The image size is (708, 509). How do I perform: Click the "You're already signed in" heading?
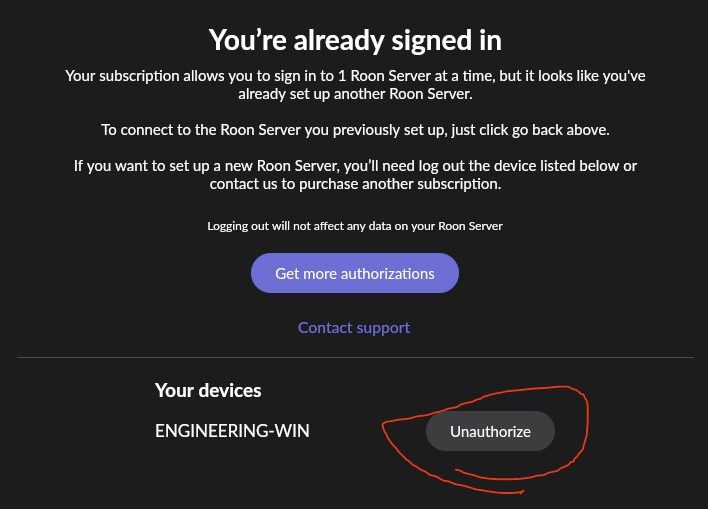[355, 40]
